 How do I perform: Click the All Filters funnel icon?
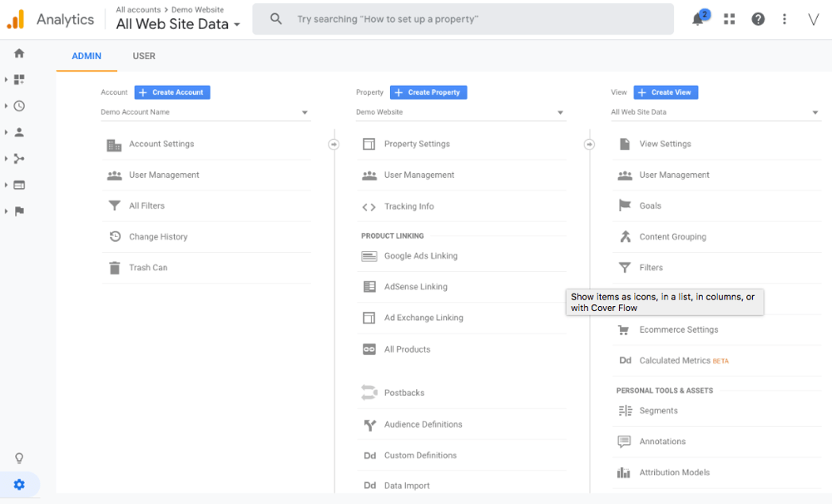tap(114, 206)
